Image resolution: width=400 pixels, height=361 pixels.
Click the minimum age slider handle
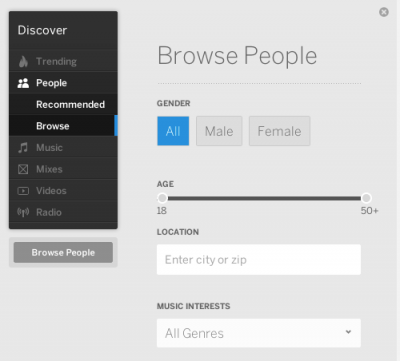pyautogui.click(x=162, y=198)
